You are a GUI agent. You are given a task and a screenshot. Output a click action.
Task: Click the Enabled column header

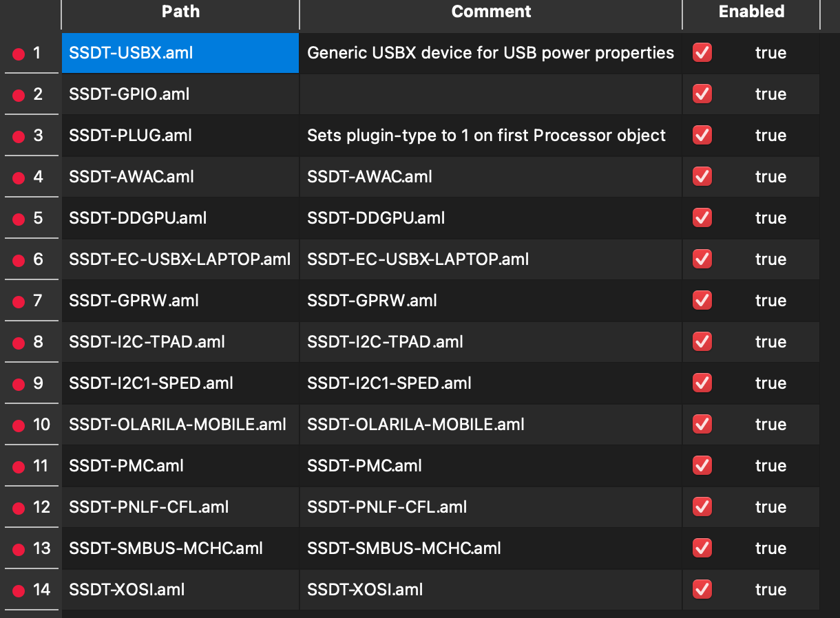751,12
